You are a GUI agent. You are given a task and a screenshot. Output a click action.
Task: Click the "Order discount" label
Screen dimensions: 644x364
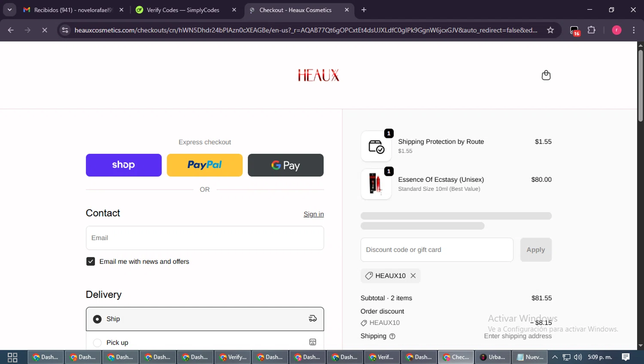(382, 312)
